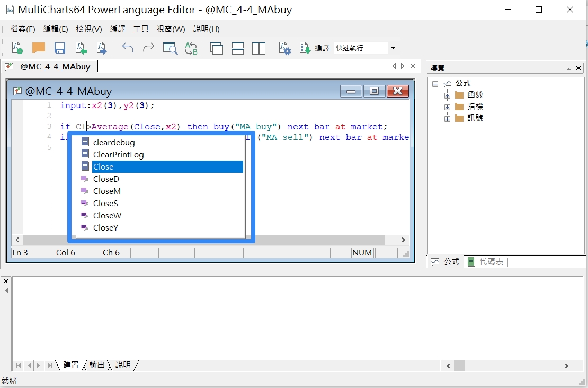Switch to the 輸出 output tab
The width and height of the screenshot is (588, 388).
point(97,365)
